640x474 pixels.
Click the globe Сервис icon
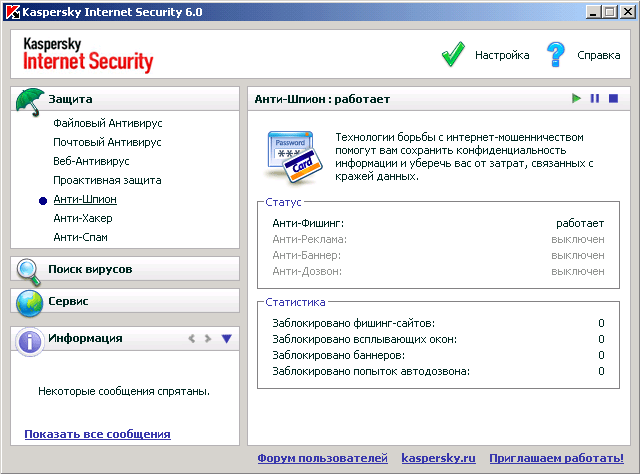29,301
